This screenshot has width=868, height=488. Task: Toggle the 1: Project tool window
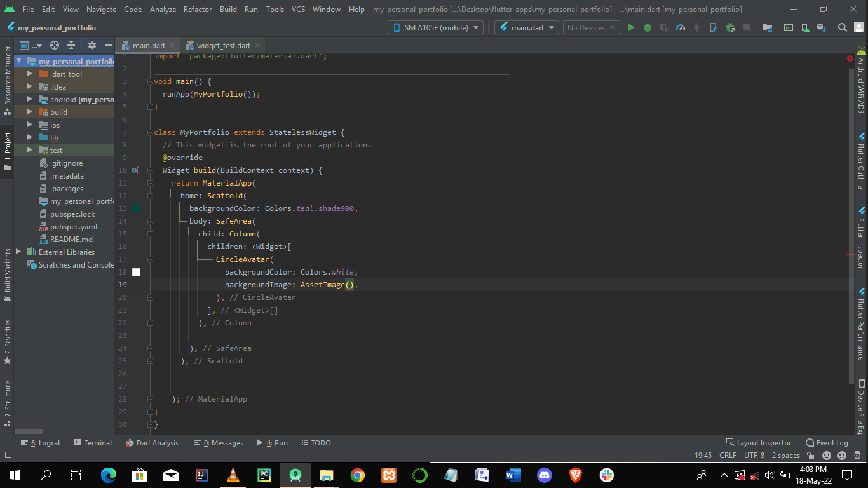[7, 152]
